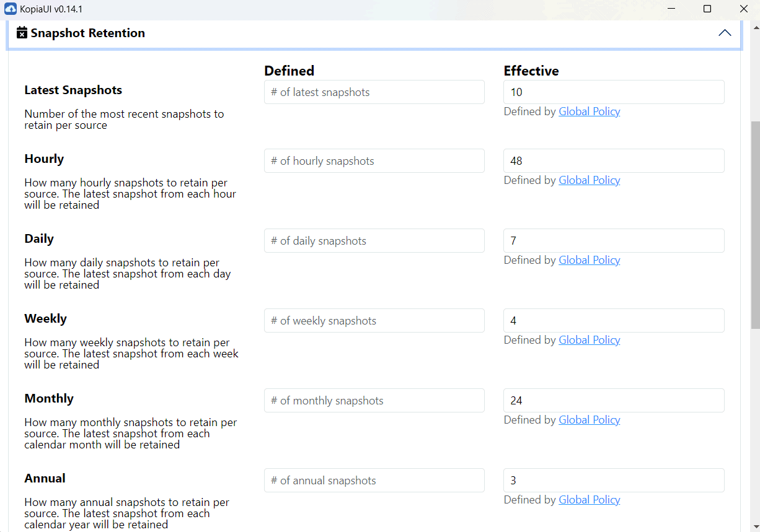Click the defined latest snapshots input field
760x532 pixels.
[374, 92]
